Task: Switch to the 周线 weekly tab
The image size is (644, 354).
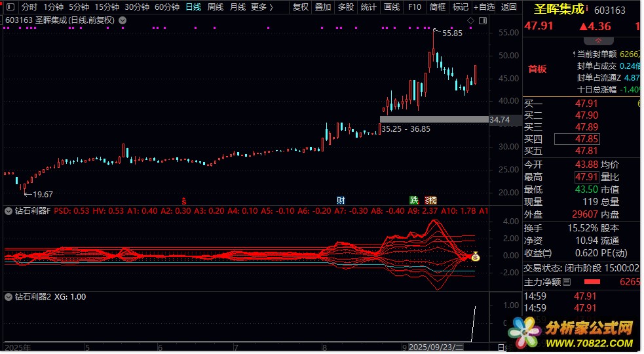Action: click(x=215, y=7)
